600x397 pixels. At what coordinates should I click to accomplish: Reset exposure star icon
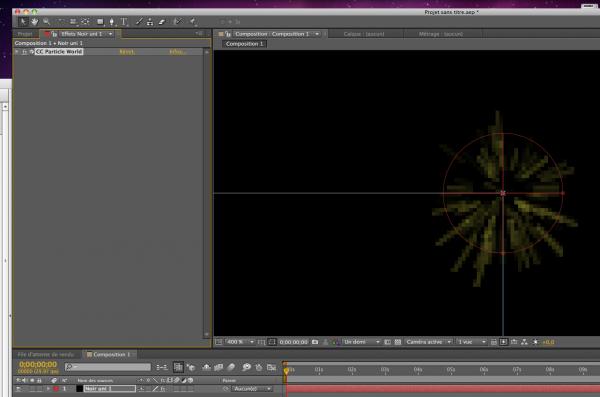(x=535, y=342)
